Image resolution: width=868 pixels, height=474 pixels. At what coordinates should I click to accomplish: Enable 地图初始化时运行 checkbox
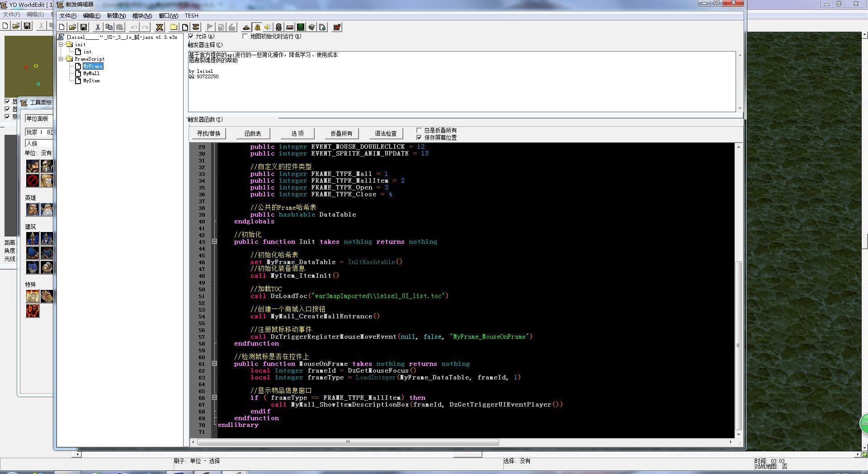(x=245, y=36)
